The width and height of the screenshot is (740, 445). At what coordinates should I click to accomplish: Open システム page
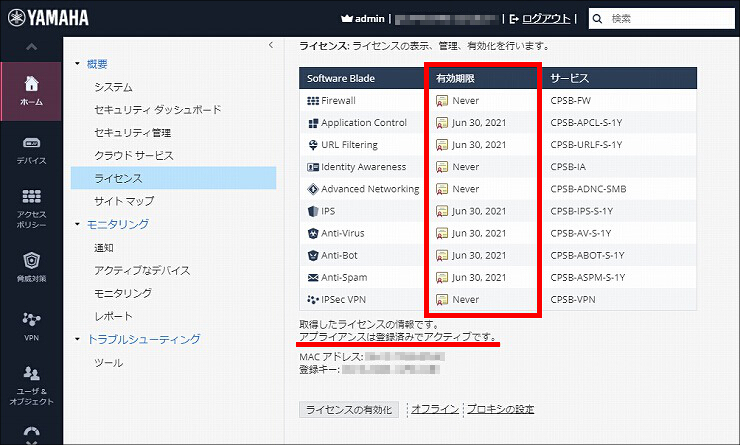tap(113, 87)
